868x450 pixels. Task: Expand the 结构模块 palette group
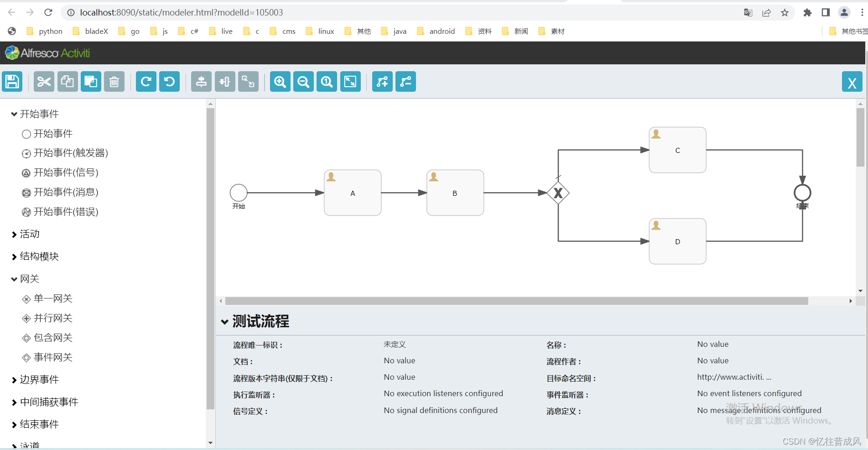tap(35, 256)
